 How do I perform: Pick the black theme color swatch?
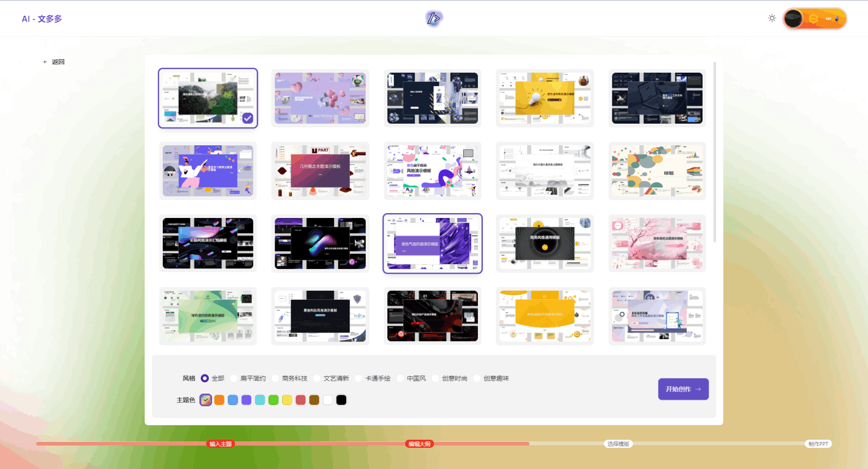click(341, 400)
